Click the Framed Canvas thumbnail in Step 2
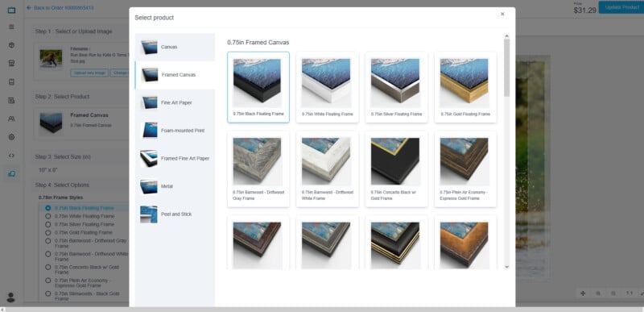This screenshot has height=312, width=644. tap(51, 123)
